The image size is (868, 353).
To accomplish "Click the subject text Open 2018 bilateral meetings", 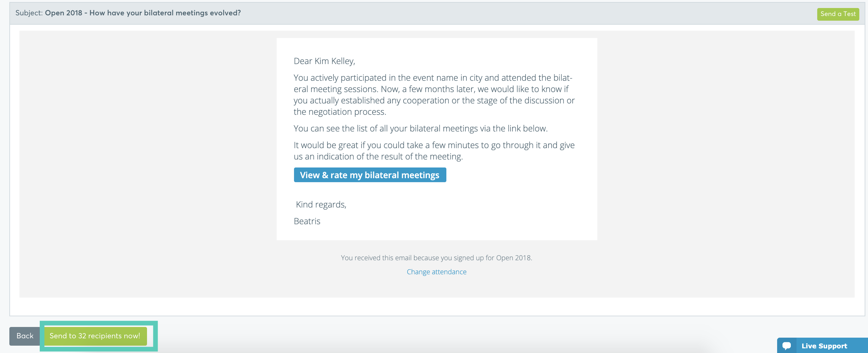I will [143, 13].
